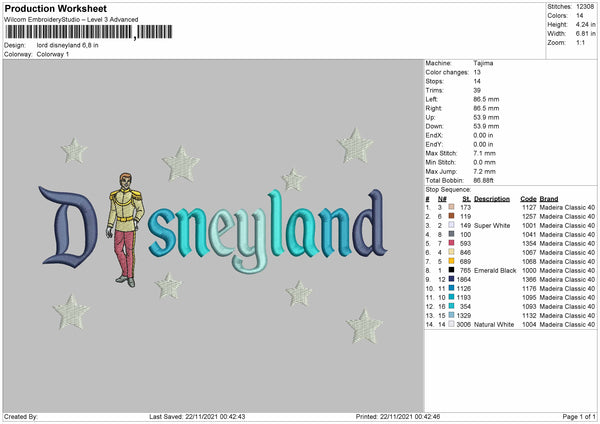Click the Description column header

click(492, 199)
